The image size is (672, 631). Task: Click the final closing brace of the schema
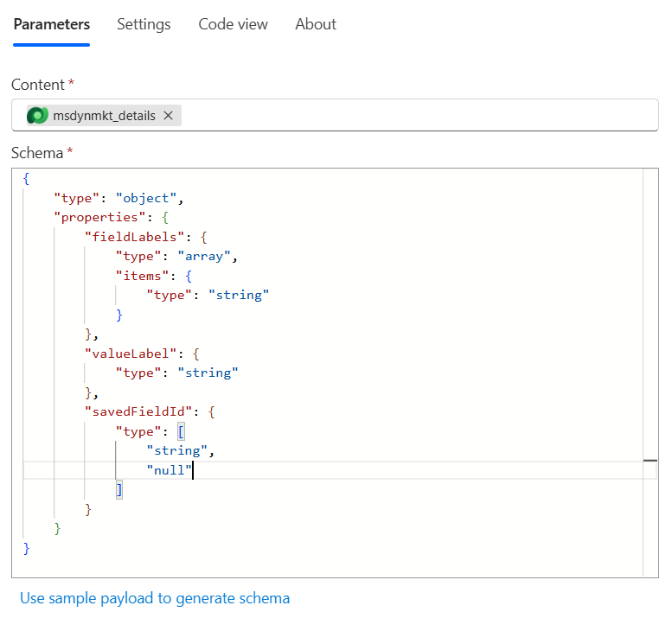click(x=26, y=548)
